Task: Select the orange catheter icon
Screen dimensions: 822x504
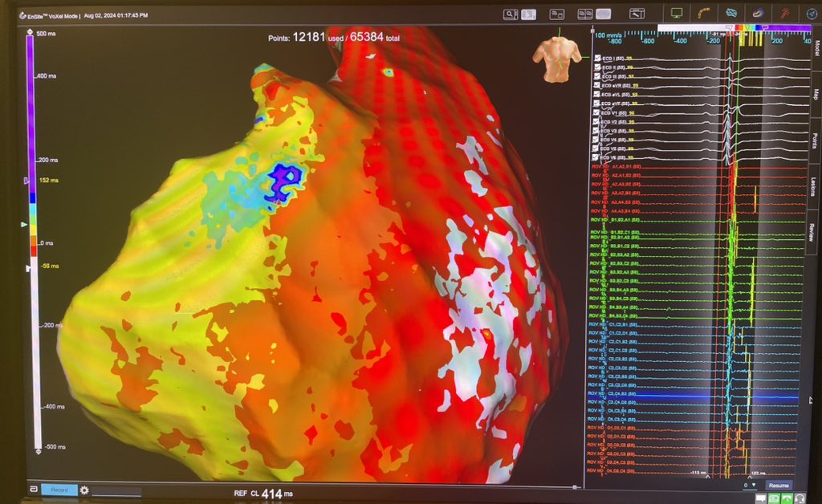Action: (x=704, y=13)
